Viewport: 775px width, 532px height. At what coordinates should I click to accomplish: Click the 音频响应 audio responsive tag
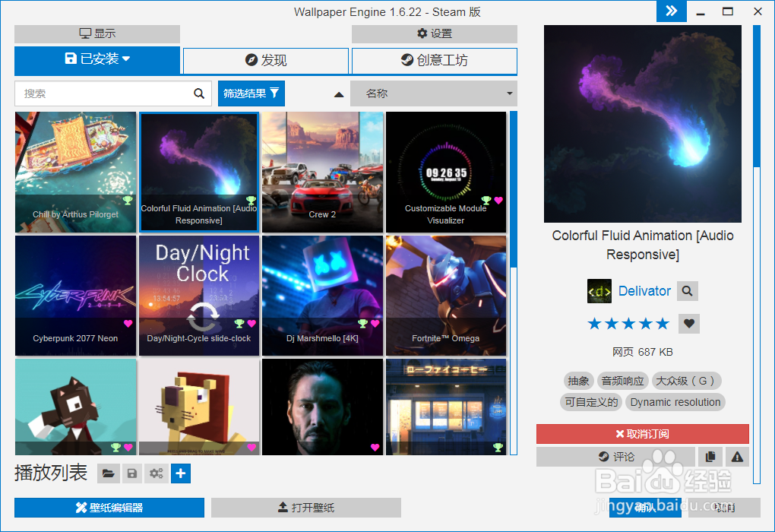click(x=623, y=381)
